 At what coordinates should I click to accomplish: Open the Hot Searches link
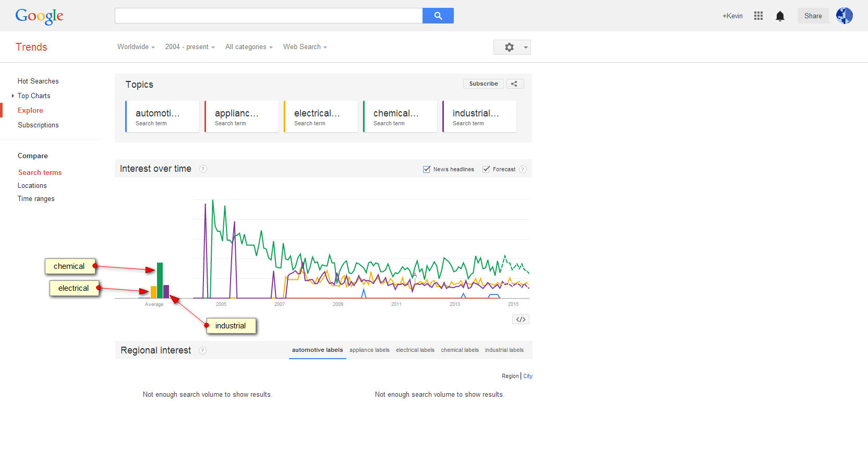click(x=38, y=81)
